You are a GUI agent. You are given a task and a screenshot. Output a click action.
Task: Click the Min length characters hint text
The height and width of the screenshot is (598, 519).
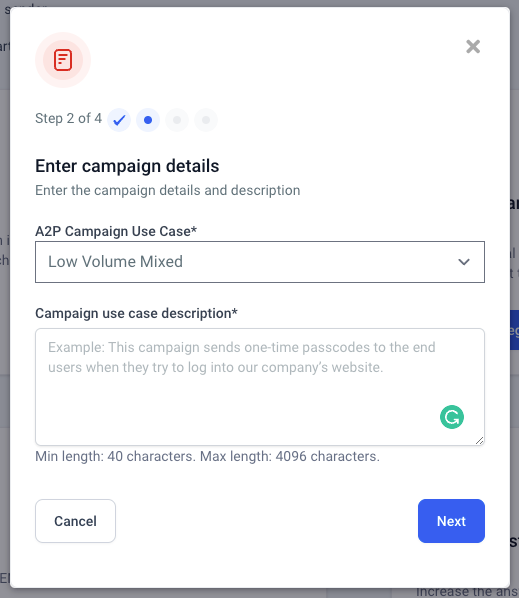pos(207,456)
